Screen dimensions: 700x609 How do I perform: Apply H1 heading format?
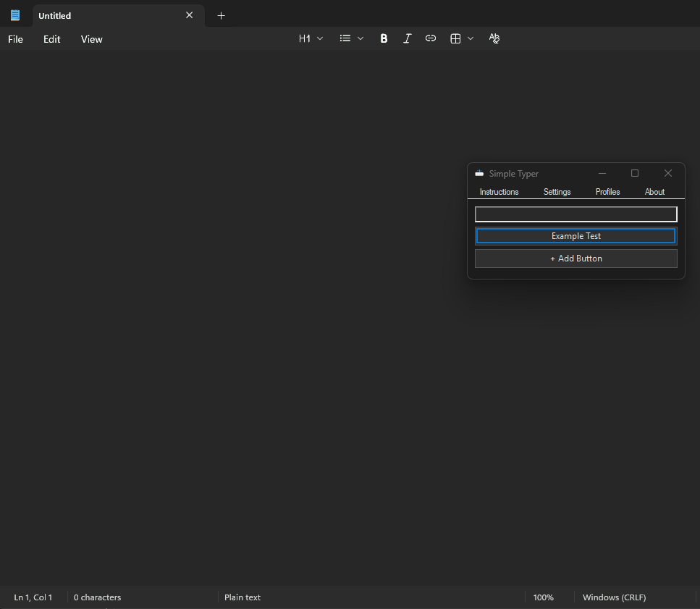pos(305,39)
